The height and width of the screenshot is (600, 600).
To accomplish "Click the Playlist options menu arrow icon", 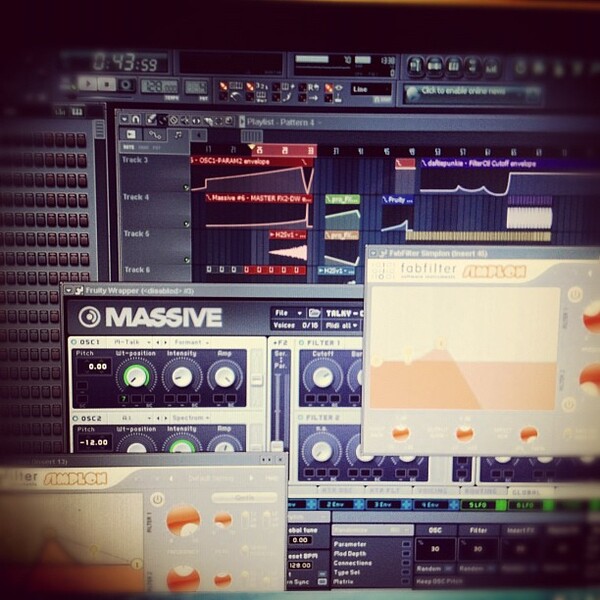I will point(124,120).
